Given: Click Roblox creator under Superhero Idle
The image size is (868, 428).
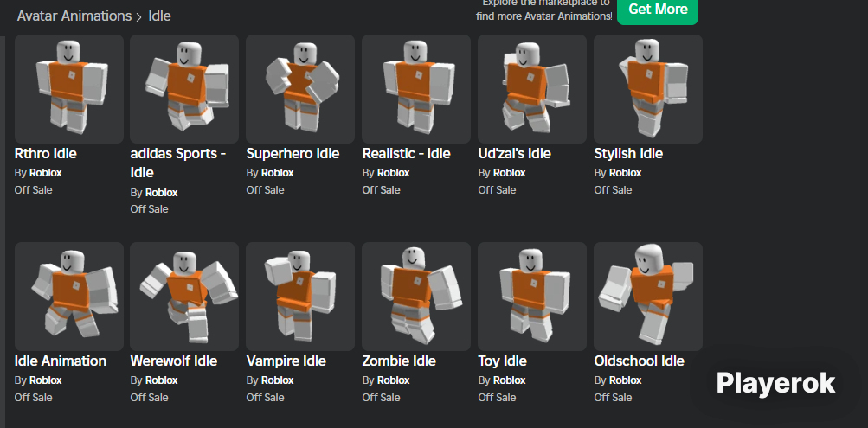Looking at the screenshot, I should point(277,173).
